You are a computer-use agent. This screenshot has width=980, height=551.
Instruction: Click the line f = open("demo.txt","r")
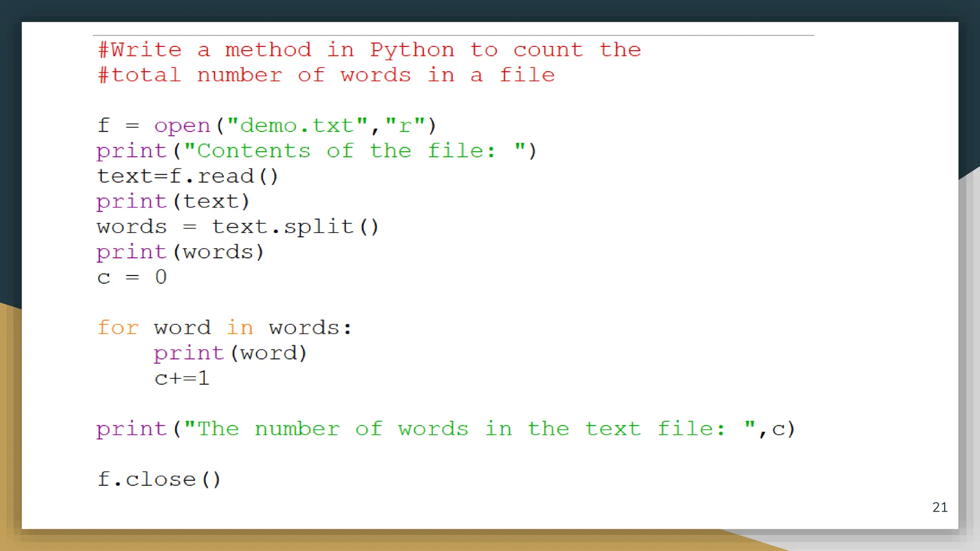[x=267, y=126]
